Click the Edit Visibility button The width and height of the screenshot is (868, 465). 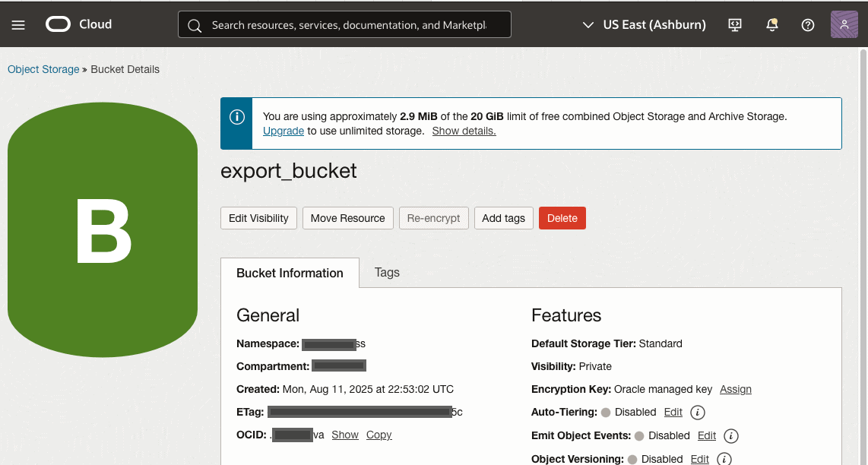pyautogui.click(x=258, y=218)
